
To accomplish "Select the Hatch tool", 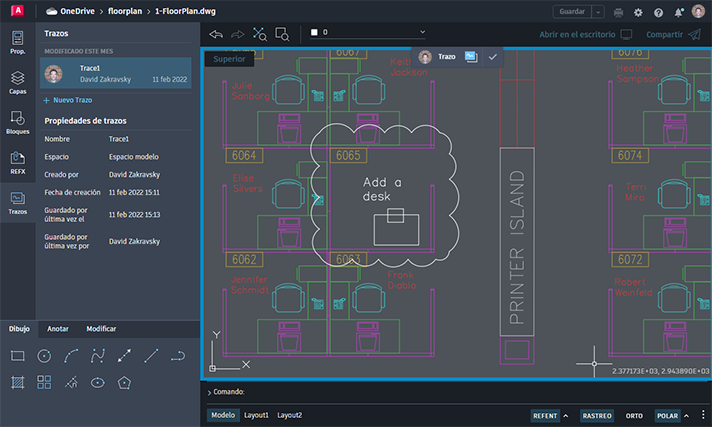I will point(18,382).
